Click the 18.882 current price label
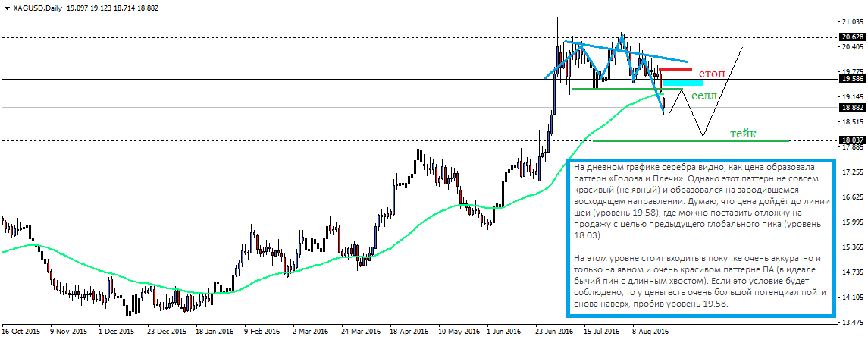This screenshot has height=340, width=868. (x=853, y=108)
